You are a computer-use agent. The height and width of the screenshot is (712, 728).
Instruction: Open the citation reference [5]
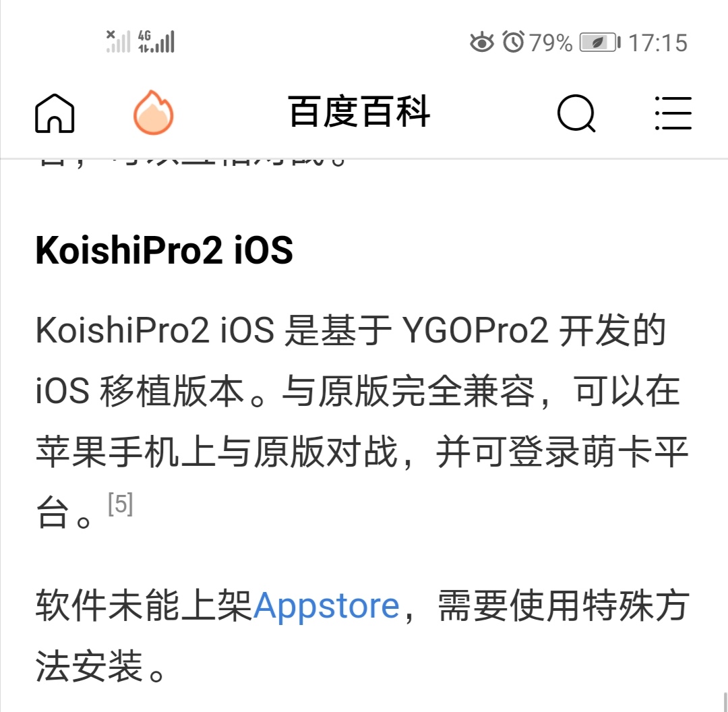point(120,504)
